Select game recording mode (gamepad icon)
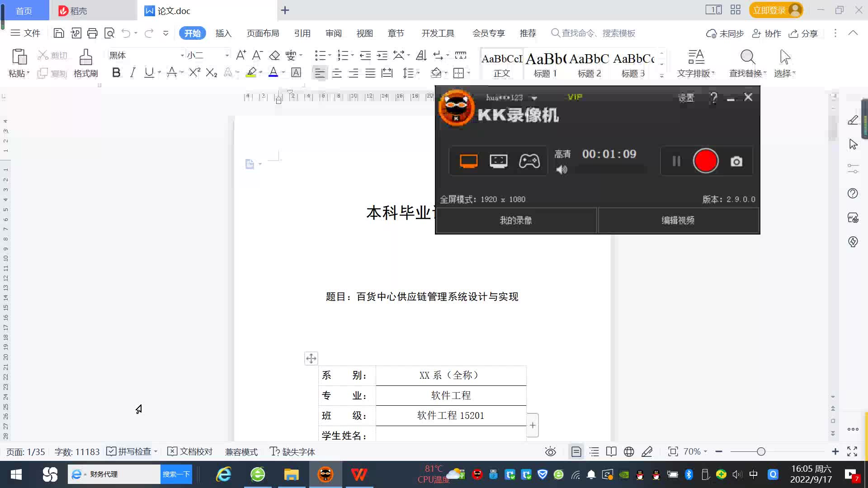Image resolution: width=868 pixels, height=488 pixels. [x=529, y=161]
